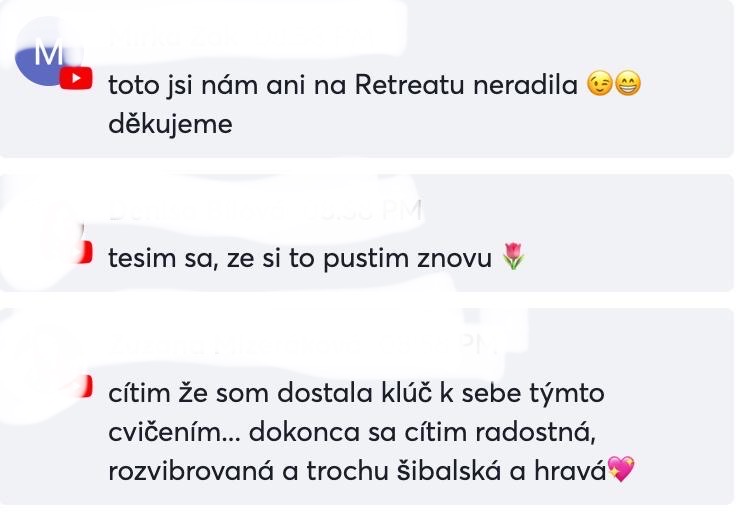
Task: Select the "toto jsi nám ani na Retreatu" message
Action: tap(374, 104)
